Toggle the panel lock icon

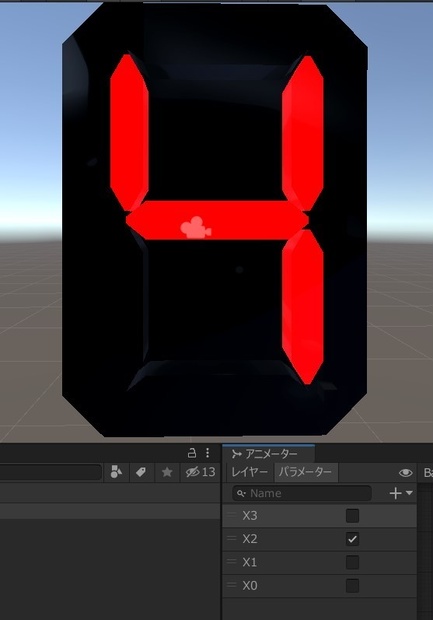(x=192, y=453)
